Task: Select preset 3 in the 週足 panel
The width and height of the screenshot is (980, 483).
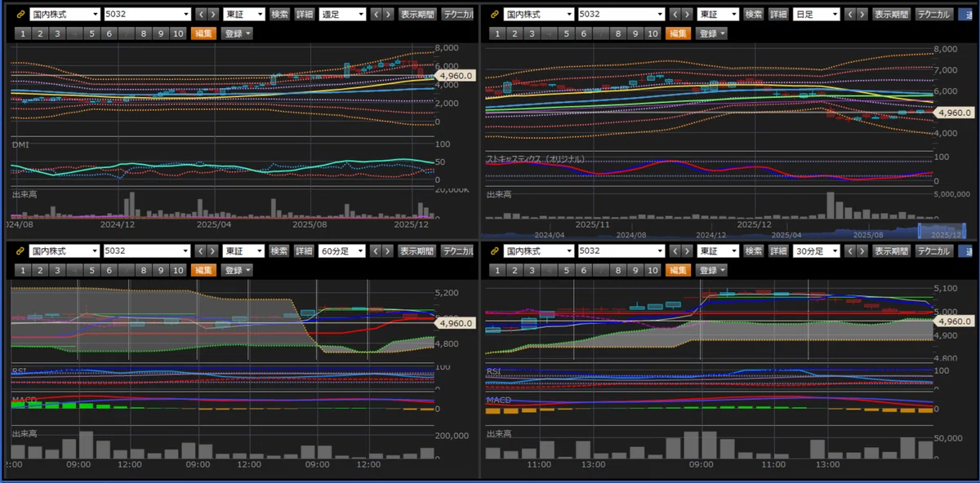Action: click(57, 33)
